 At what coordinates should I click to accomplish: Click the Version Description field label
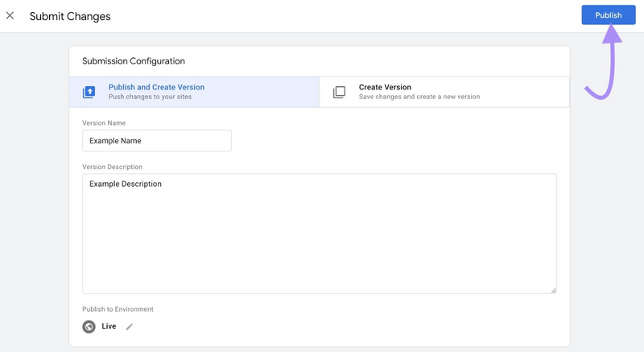tap(112, 167)
